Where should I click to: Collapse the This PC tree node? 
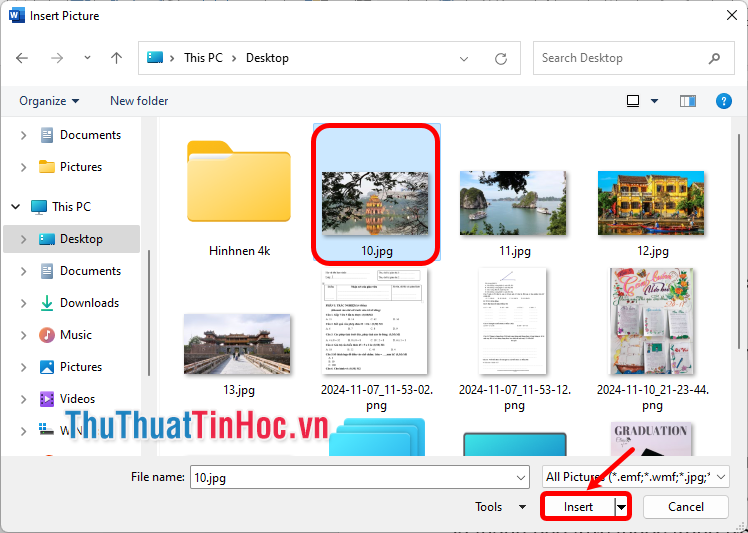[16, 207]
